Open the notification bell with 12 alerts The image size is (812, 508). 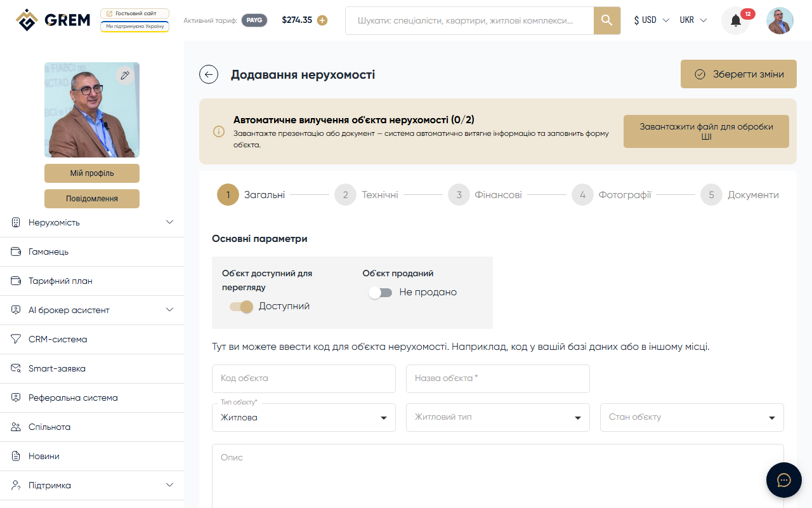point(735,20)
